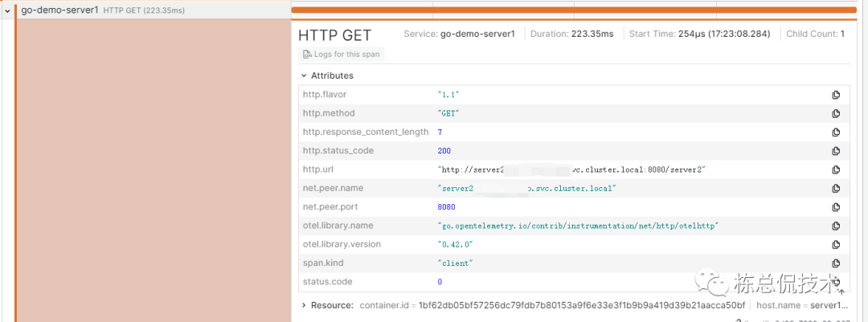Copy the otel.library.version value
This screenshot has height=322, width=868.
coord(836,244)
